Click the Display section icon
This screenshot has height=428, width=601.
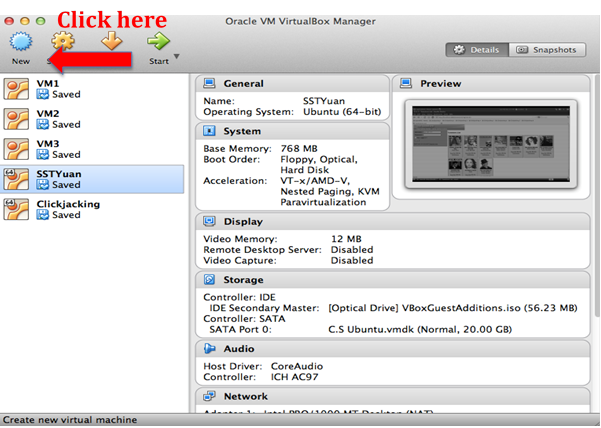pos(209,221)
